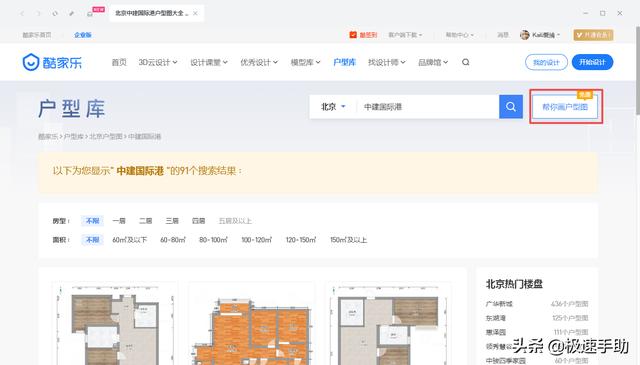Open 东湖湾 in 北京热门楼盘 list

click(x=496, y=318)
